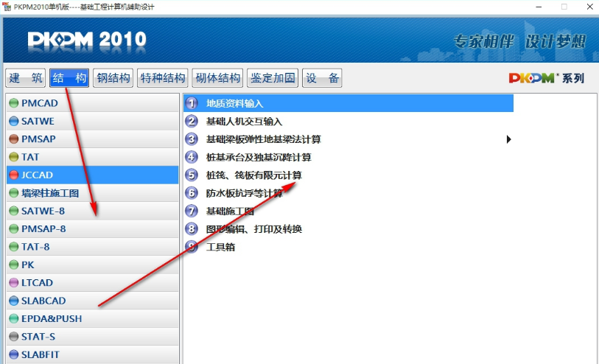599x364 pixels.
Task: Click number 3 icon for 基础梁板弹性地基梁法计算
Action: tap(192, 139)
